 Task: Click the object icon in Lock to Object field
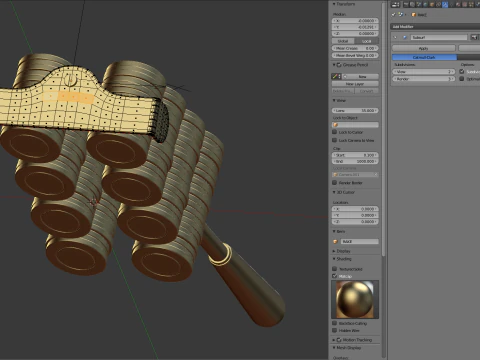[336, 125]
